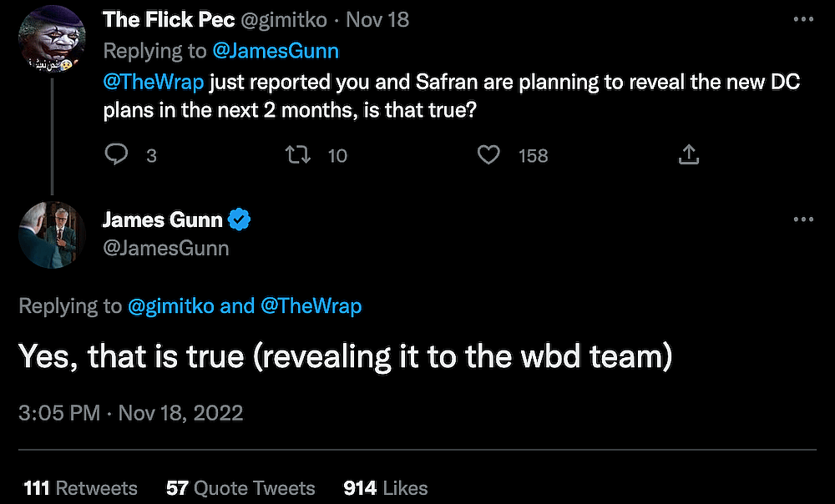Open James Gunn display name
This screenshot has height=504, width=835.
pyautogui.click(x=162, y=220)
